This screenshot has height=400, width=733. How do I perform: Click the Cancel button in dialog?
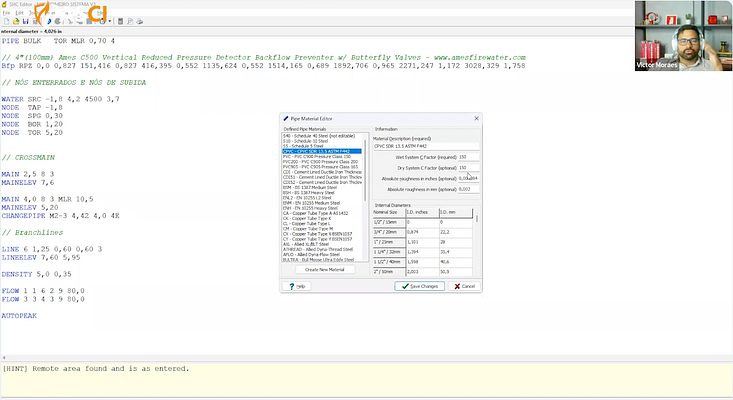(464, 286)
